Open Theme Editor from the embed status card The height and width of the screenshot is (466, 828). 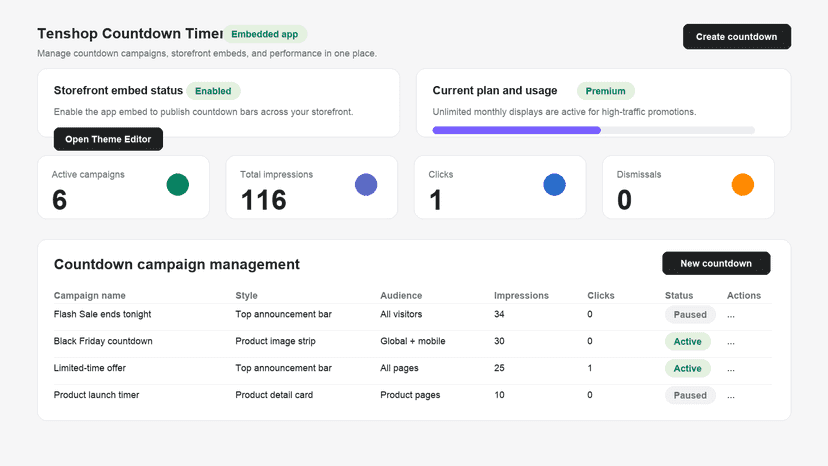(108, 139)
